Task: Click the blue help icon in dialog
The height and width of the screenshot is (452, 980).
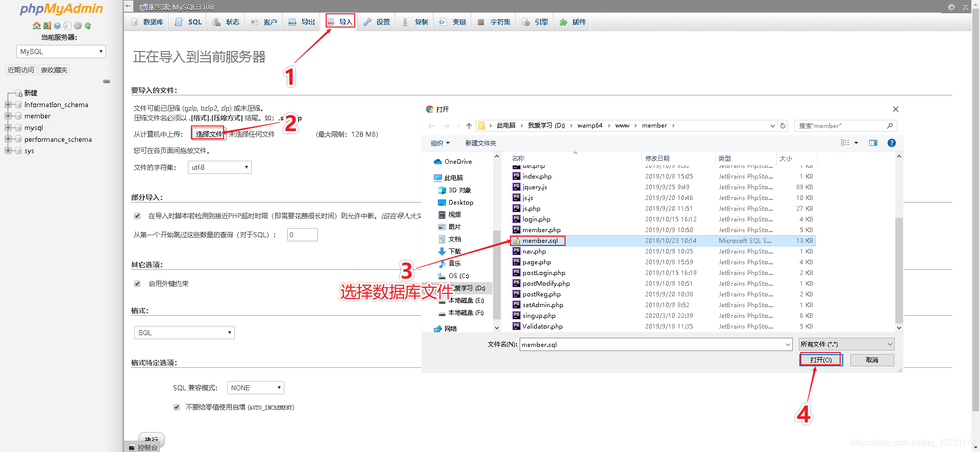Action: [892, 143]
